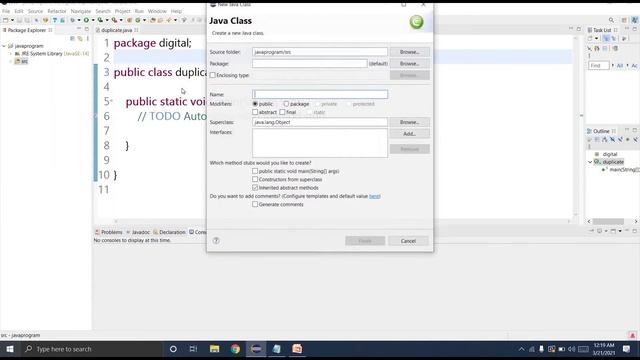Open File Explorer from taskbar

pyautogui.click(x=214, y=349)
